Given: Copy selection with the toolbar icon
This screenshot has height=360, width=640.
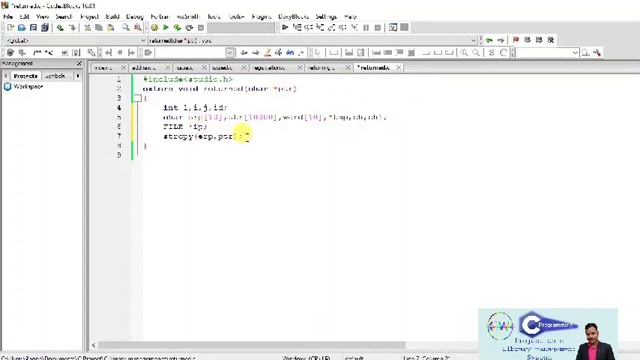Looking at the screenshot, I should pos(99,27).
